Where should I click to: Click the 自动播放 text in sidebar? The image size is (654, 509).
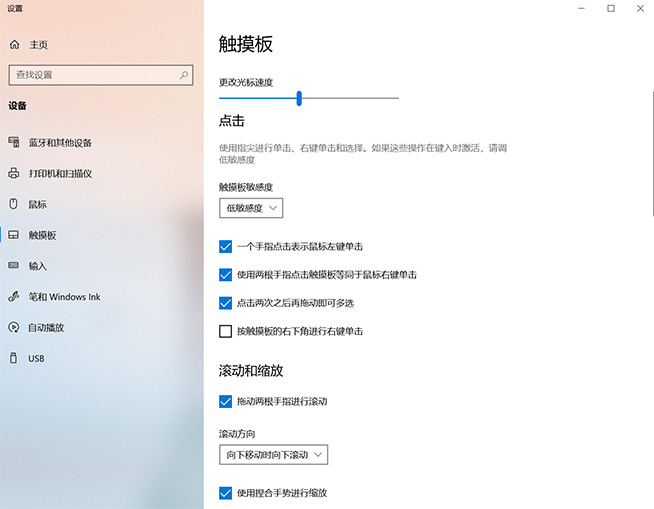[46, 327]
